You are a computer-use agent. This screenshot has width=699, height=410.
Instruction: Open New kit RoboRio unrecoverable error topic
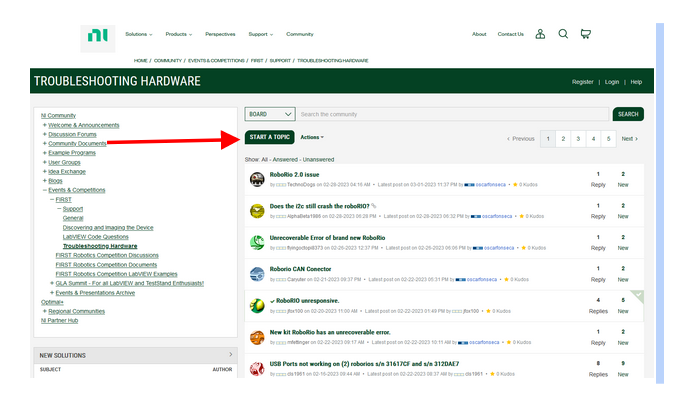[330, 332]
